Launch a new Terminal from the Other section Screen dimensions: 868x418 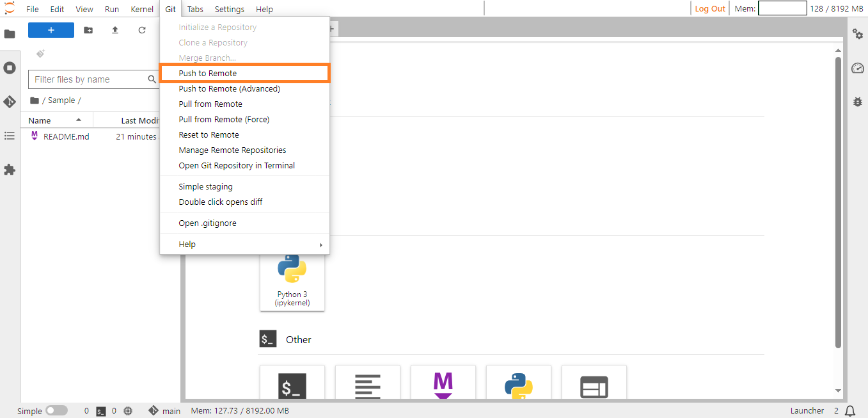pyautogui.click(x=292, y=382)
